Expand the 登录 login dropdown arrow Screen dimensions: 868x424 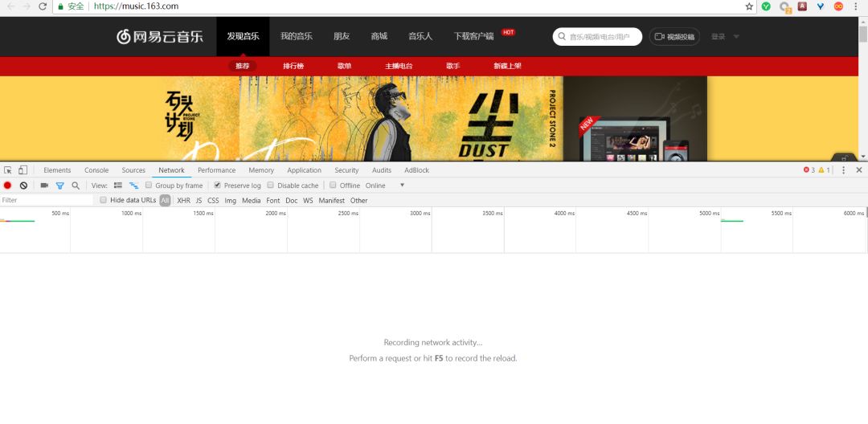[x=736, y=37]
